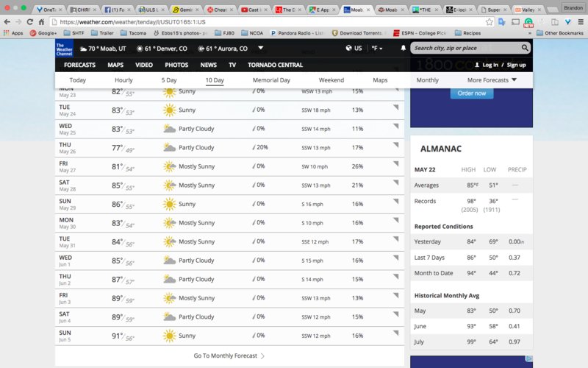
Task: Switch to the 5 Day forecast tab
Action: pos(169,80)
